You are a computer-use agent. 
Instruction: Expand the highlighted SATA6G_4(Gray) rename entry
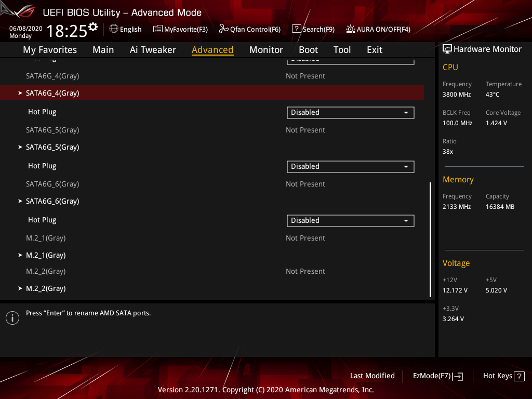point(212,93)
